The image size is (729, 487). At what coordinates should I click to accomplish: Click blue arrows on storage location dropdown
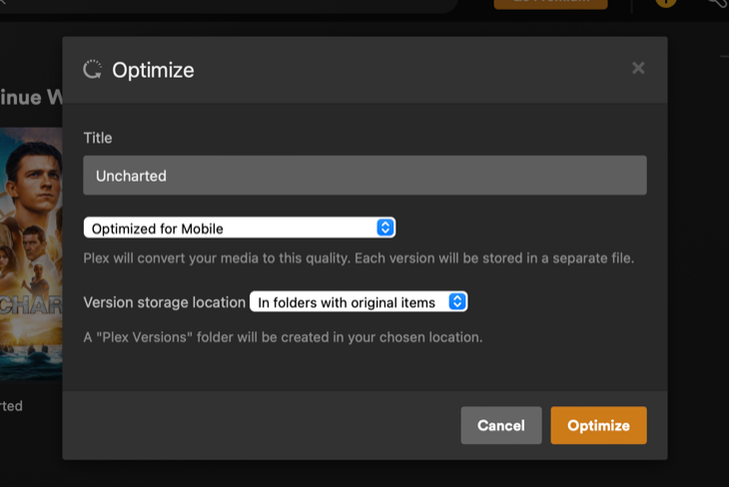pos(457,302)
